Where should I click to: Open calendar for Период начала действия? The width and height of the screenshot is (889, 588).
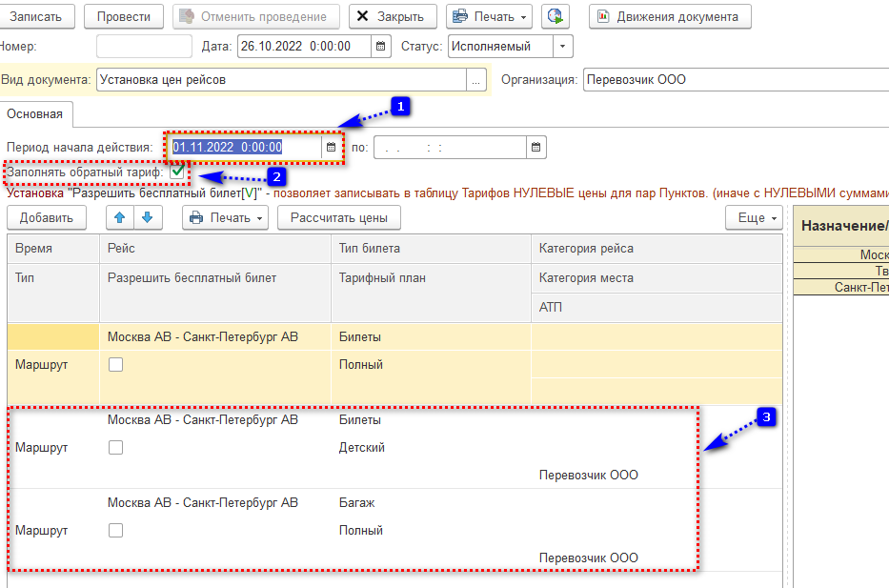(x=332, y=147)
